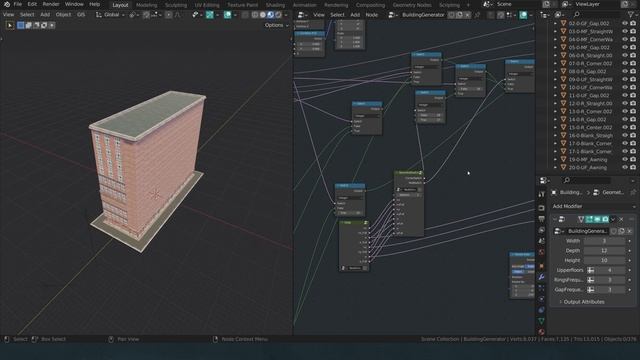This screenshot has height=360, width=640.
Task: Remove the geometry nodes modifier with X
Action: (621, 219)
